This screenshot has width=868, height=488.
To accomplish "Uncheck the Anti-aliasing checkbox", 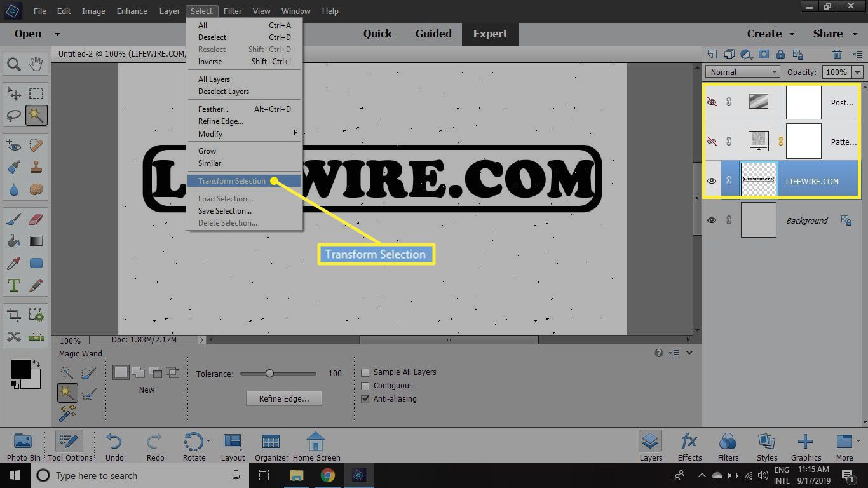I will pos(365,399).
